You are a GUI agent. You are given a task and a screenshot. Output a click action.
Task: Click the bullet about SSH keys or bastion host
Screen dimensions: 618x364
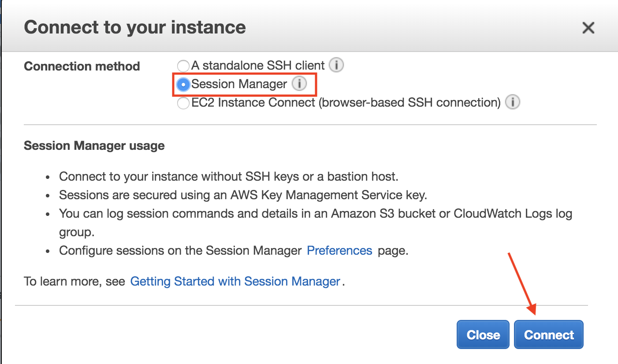[228, 177]
